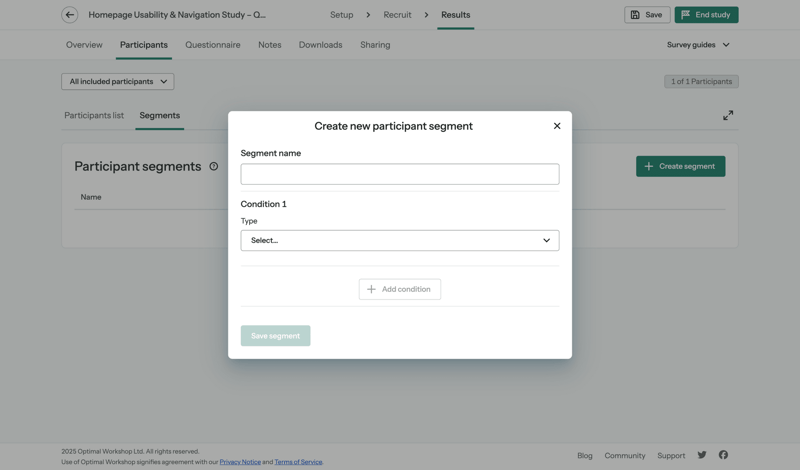Open the Participant segments help icon
Viewport: 800px width, 470px height.
coord(213,166)
